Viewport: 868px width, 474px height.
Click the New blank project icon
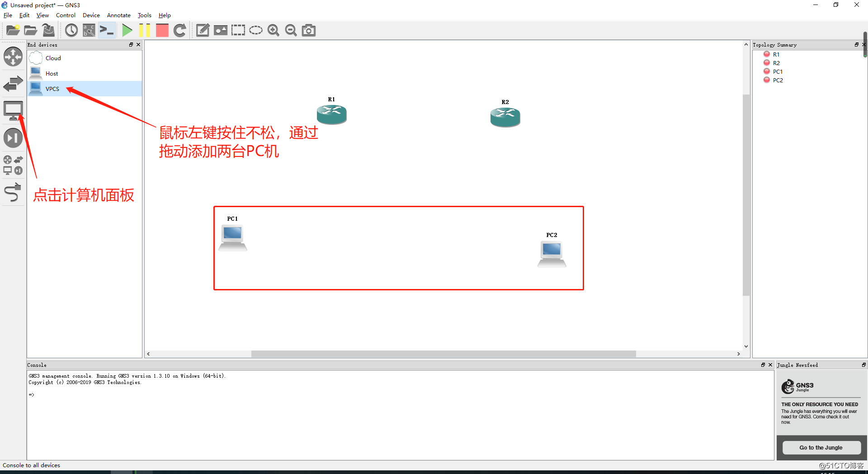(13, 30)
